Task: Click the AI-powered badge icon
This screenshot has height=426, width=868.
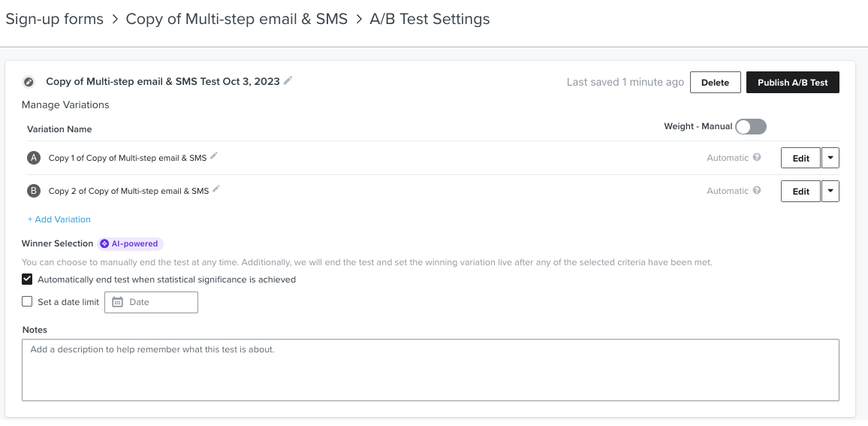Action: tap(105, 243)
